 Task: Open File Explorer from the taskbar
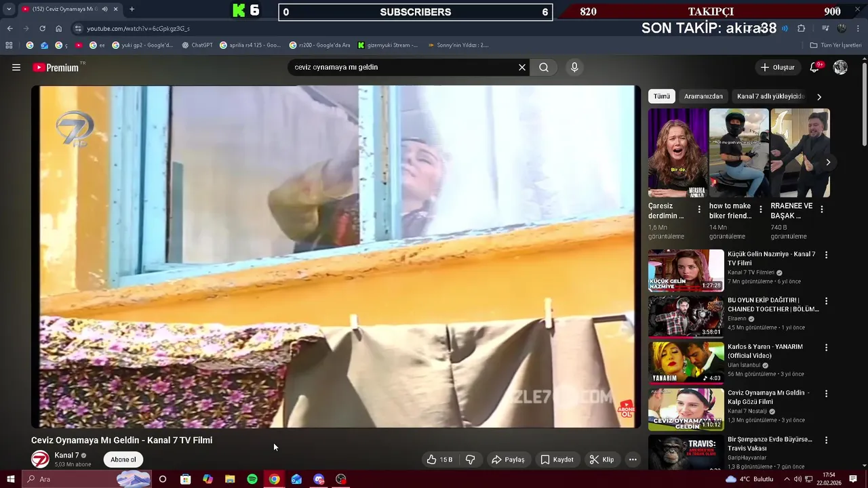tap(230, 479)
